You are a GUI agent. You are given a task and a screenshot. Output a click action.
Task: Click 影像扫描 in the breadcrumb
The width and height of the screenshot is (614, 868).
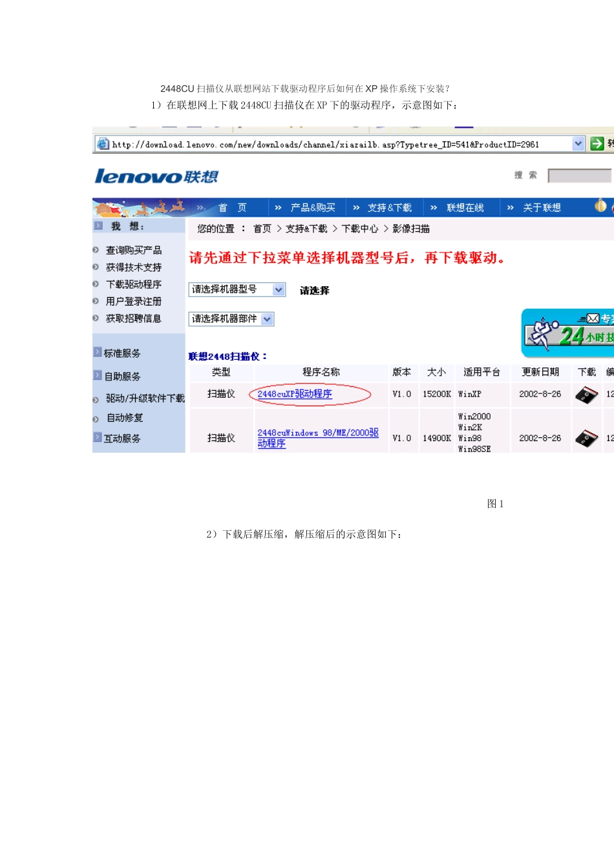411,229
